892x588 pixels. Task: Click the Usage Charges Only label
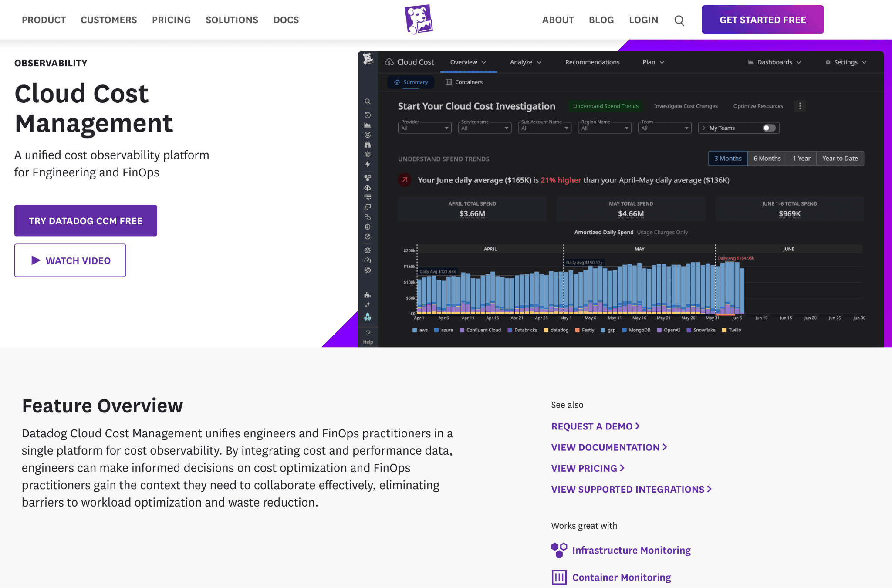662,233
